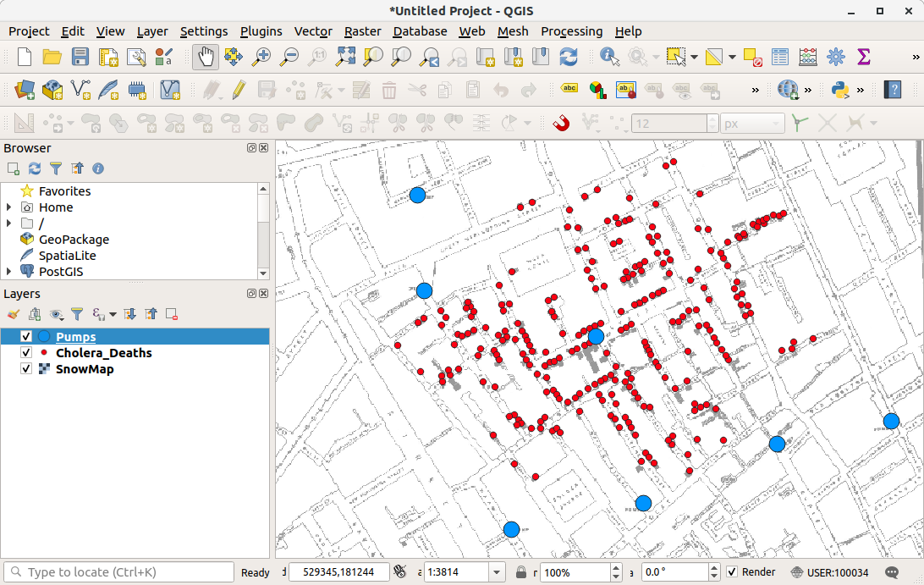Open the expression filter dropdown in Layers panel

tap(113, 314)
